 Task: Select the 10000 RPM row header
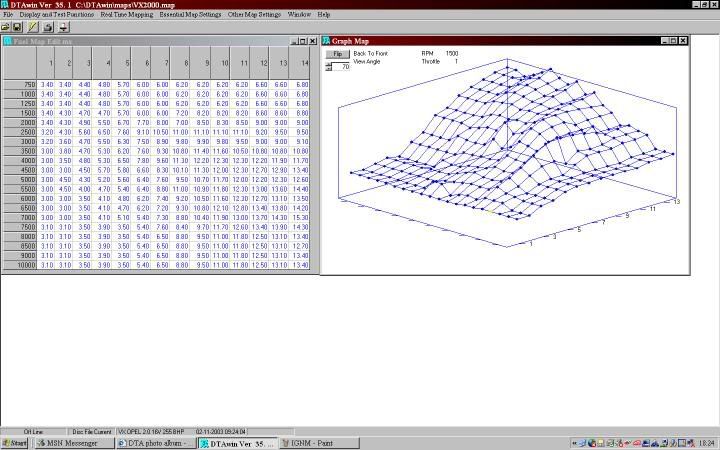pos(20,265)
